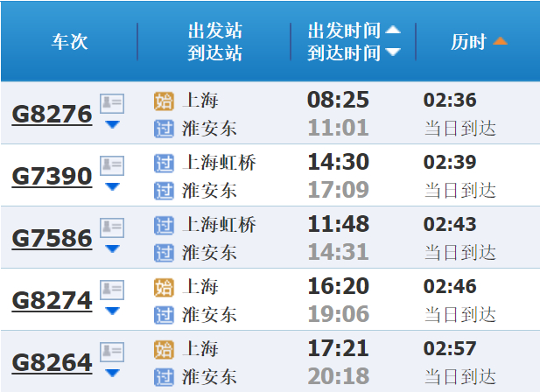Expand stop details arrow for G8276

point(112,124)
